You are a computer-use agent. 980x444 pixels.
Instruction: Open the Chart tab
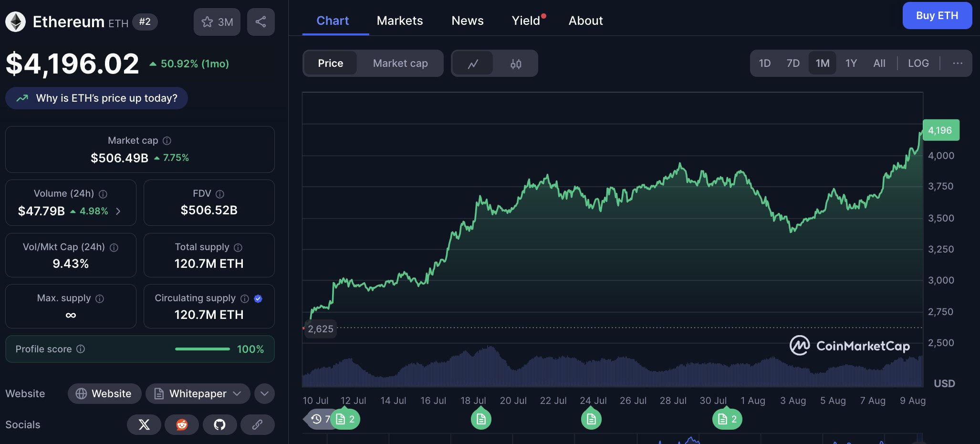pyautogui.click(x=333, y=21)
